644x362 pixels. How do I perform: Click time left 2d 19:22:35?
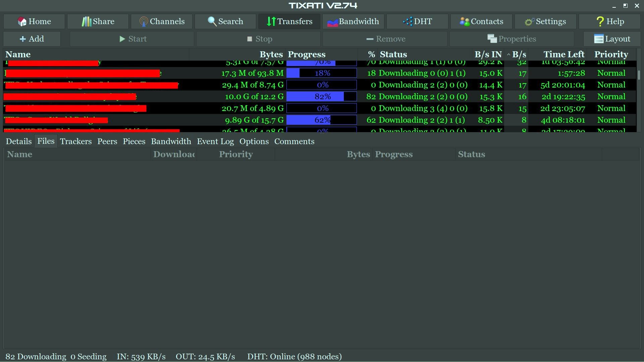[x=563, y=97]
